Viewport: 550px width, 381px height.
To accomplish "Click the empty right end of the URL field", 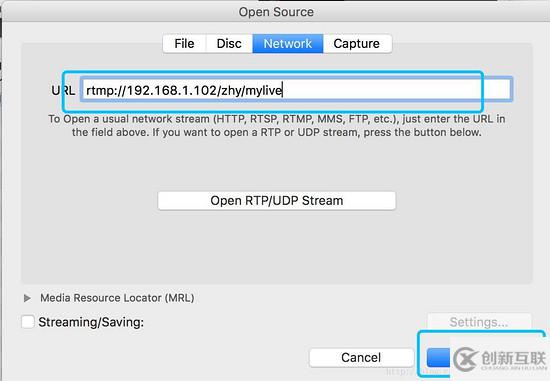I will (495, 90).
